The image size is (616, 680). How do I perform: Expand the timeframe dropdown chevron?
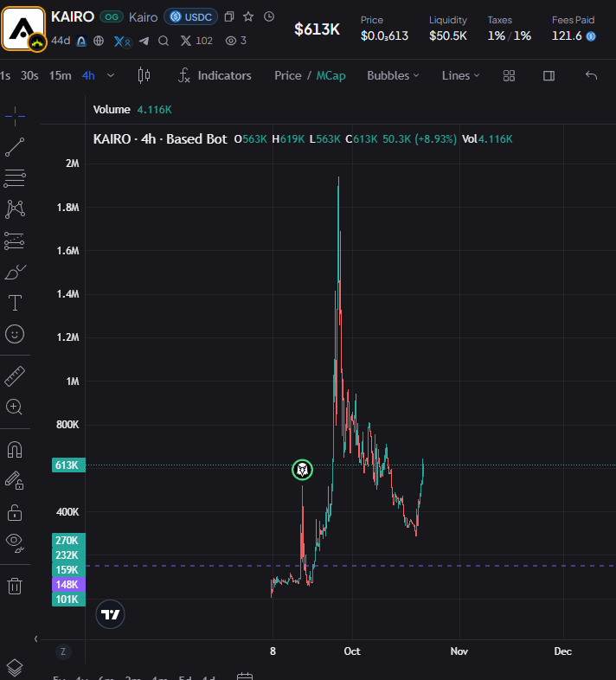tap(111, 75)
